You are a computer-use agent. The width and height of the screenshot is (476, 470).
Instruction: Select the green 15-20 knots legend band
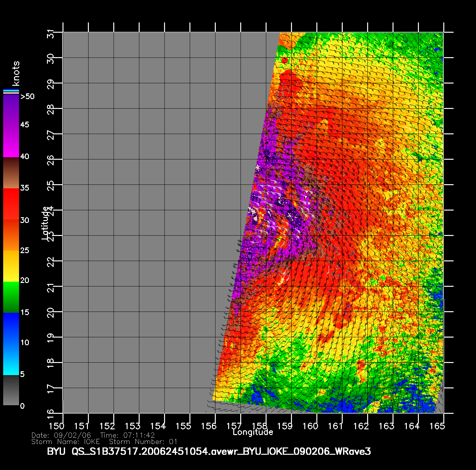pos(11,297)
